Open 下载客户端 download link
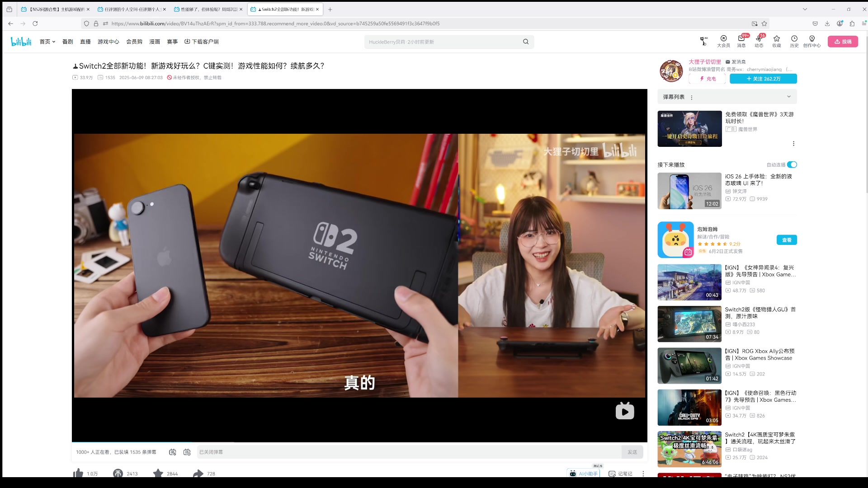The image size is (868, 488). tap(202, 42)
